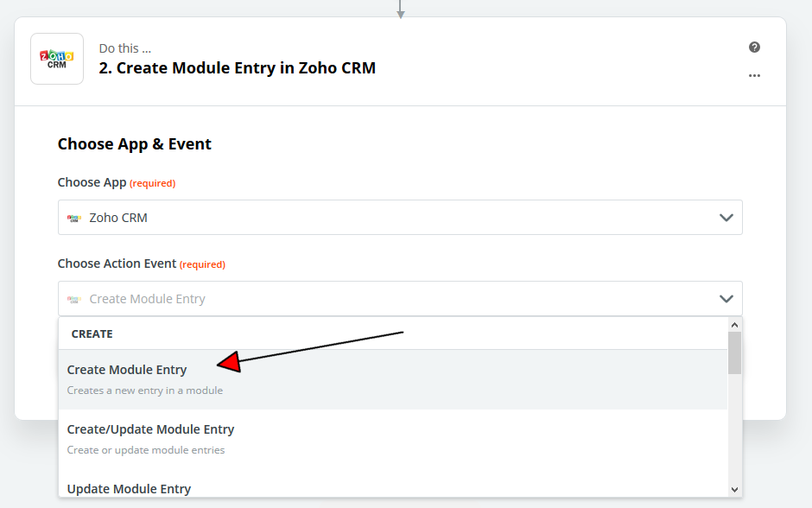The image size is (812, 508).
Task: Click the connector arrow above the step
Action: [x=400, y=10]
